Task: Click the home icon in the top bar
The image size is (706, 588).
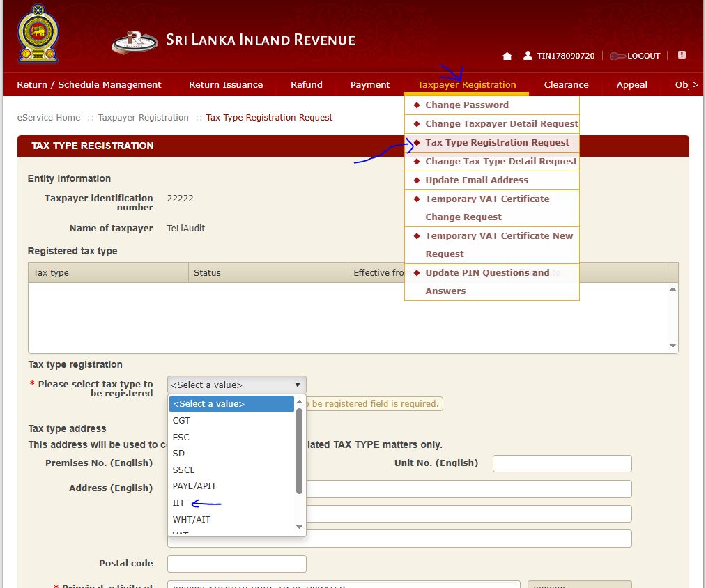Action: [x=507, y=55]
